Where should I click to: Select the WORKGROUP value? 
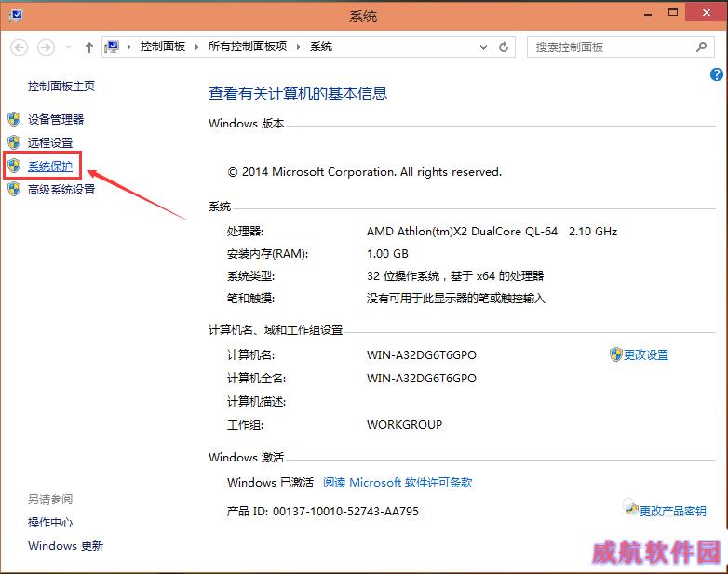click(404, 424)
